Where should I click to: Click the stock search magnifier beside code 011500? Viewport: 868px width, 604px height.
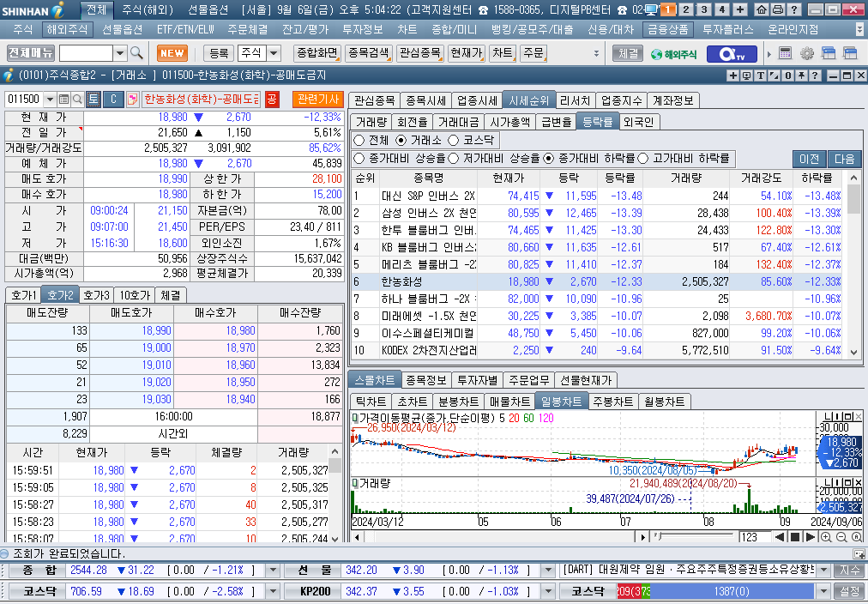[x=77, y=100]
